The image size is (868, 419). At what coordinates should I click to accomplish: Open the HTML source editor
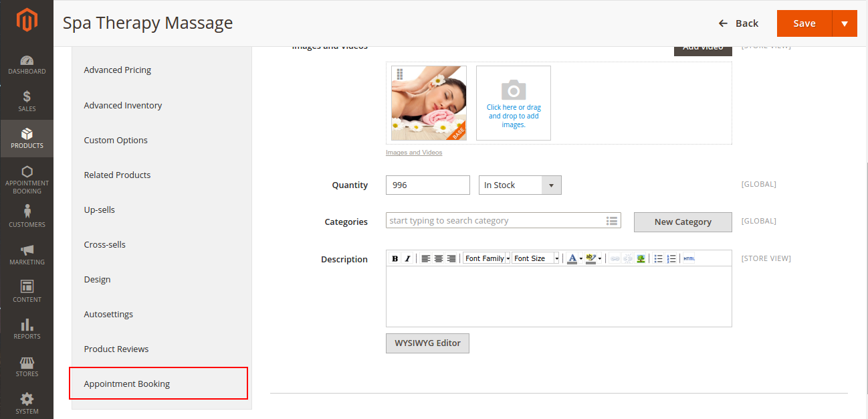689,258
